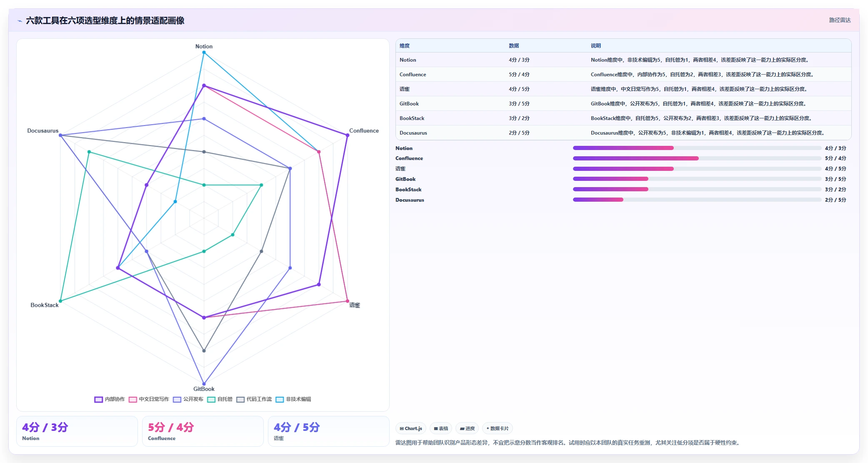Click the Confluence维度中 description cell
868x463 pixels.
(703, 75)
